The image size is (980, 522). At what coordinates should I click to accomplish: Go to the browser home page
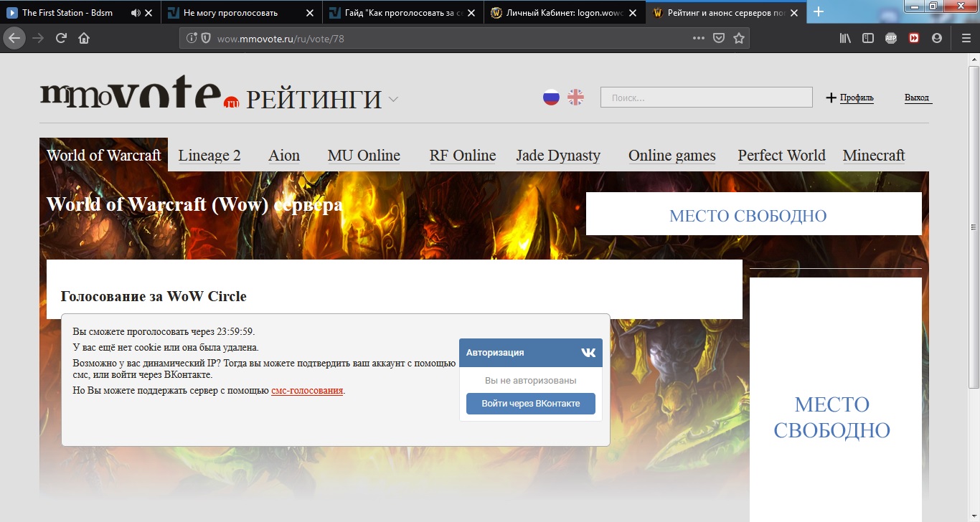pos(84,38)
